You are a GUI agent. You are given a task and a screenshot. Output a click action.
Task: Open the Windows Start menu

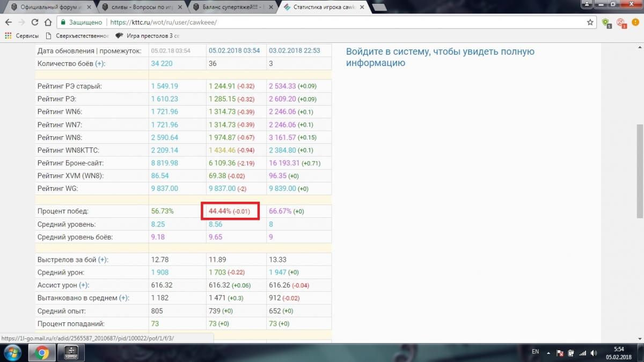click(12, 352)
